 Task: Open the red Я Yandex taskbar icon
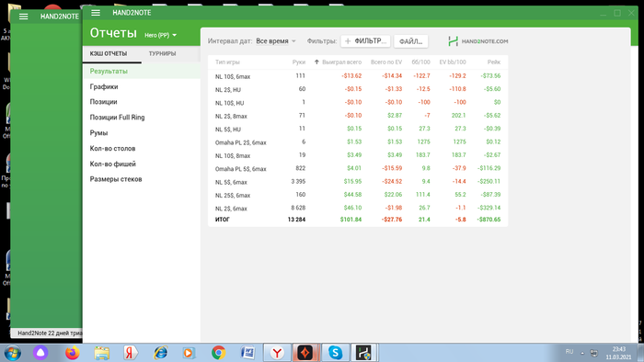point(131,353)
